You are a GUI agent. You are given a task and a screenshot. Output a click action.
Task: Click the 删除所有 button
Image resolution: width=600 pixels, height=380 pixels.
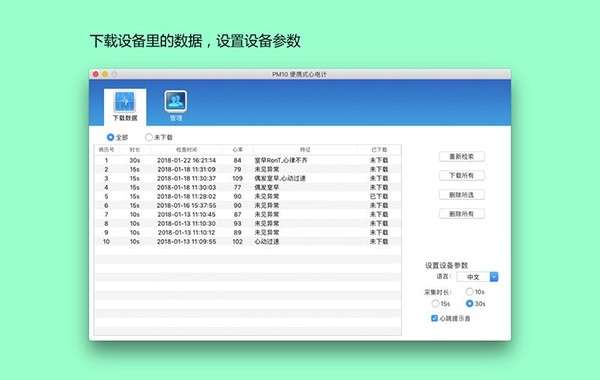coord(462,214)
